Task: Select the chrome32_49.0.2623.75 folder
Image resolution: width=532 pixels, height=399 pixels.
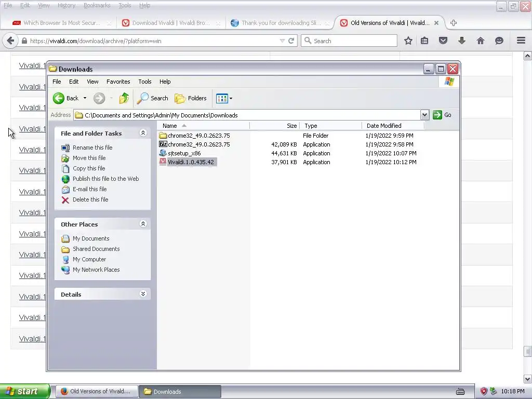Action: (194, 136)
